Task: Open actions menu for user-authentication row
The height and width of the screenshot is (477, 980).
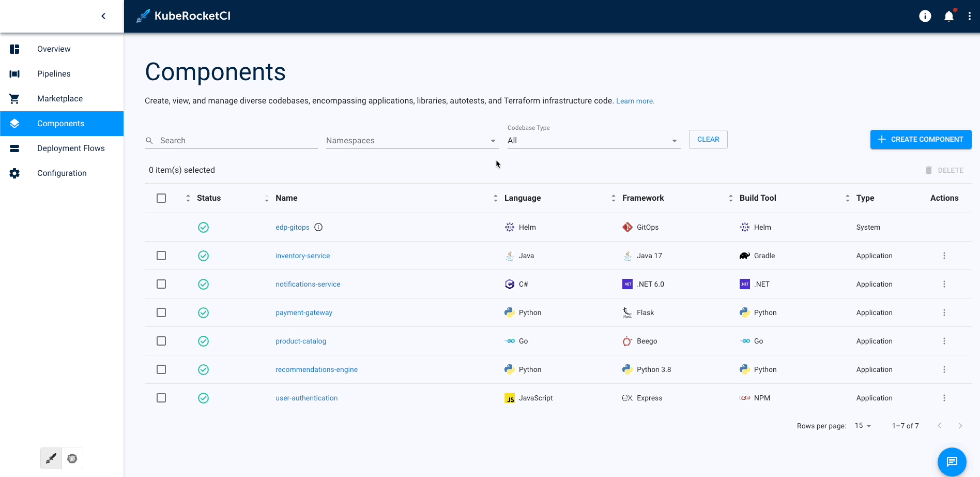Action: pos(944,398)
